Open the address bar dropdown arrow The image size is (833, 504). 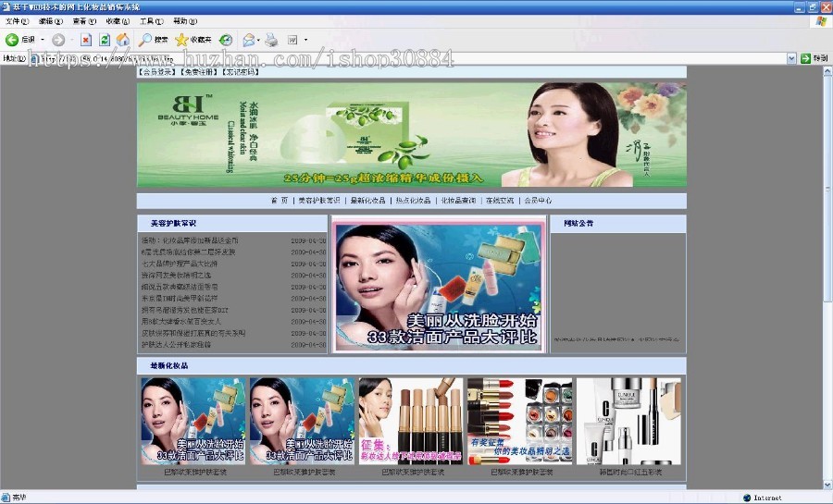[x=791, y=58]
